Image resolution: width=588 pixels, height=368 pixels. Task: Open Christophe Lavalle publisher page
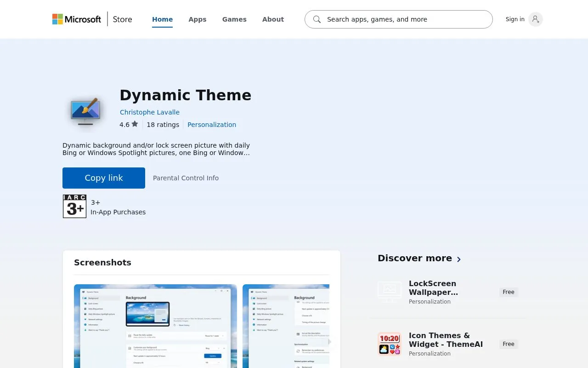coord(149,112)
